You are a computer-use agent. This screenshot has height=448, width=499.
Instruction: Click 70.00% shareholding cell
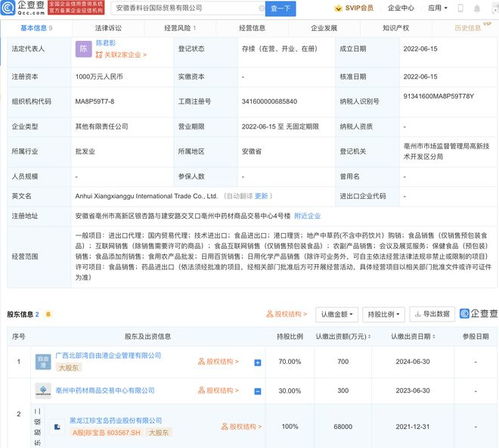click(x=290, y=362)
